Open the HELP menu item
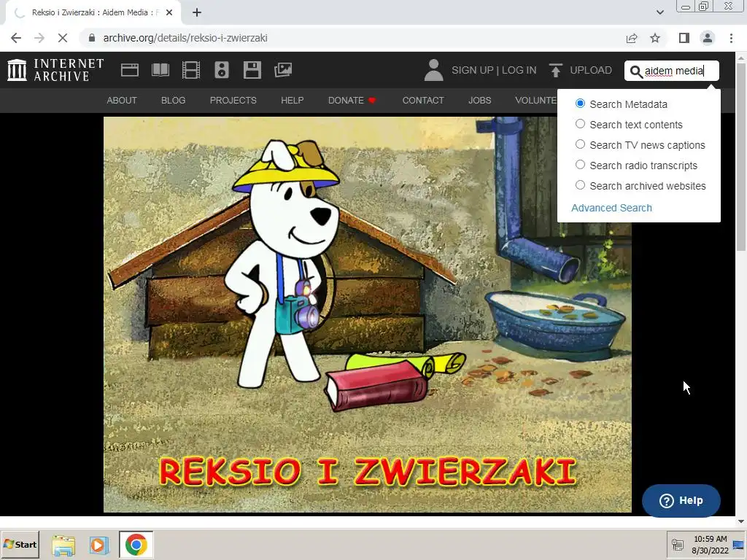This screenshot has height=560, width=747. click(292, 101)
